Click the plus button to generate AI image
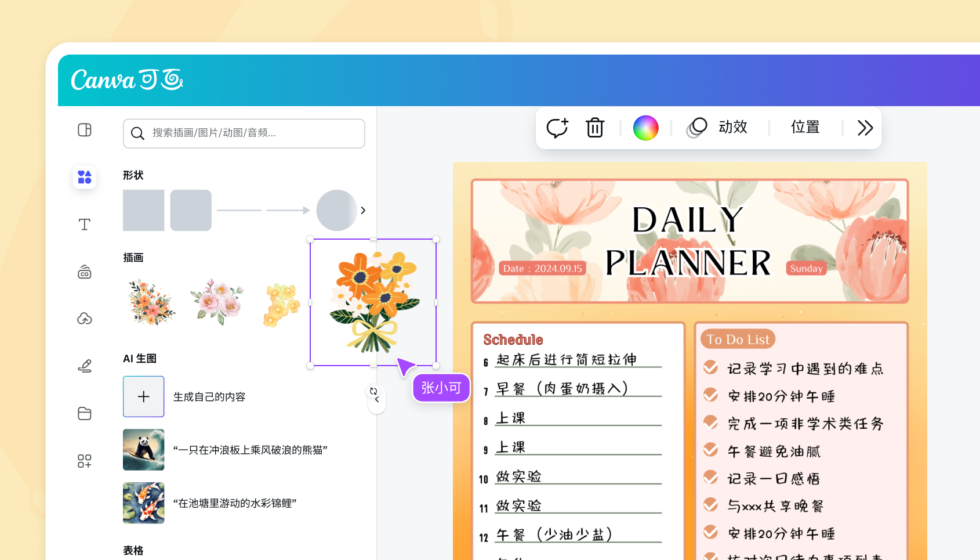980x560 pixels. [143, 396]
